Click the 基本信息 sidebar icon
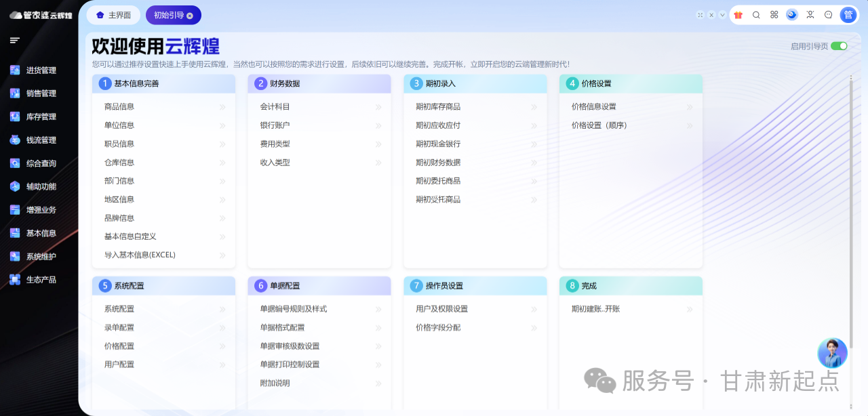Screen dimensions: 868x416 point(15,233)
